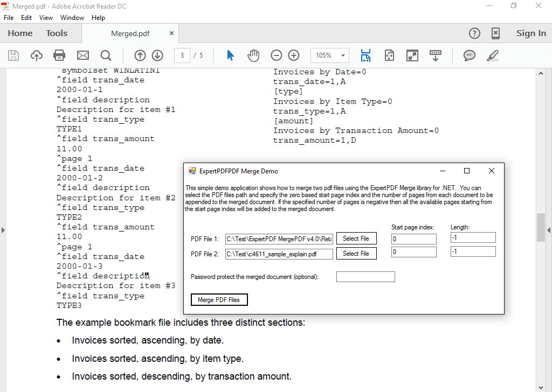Viewport: 552px width, 392px height.
Task: Close the Merged.pdf tab
Action: [171, 33]
